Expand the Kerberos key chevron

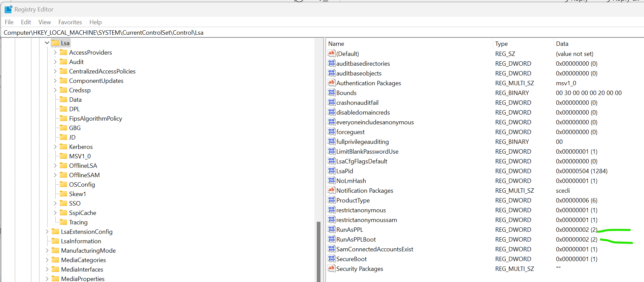(x=55, y=147)
